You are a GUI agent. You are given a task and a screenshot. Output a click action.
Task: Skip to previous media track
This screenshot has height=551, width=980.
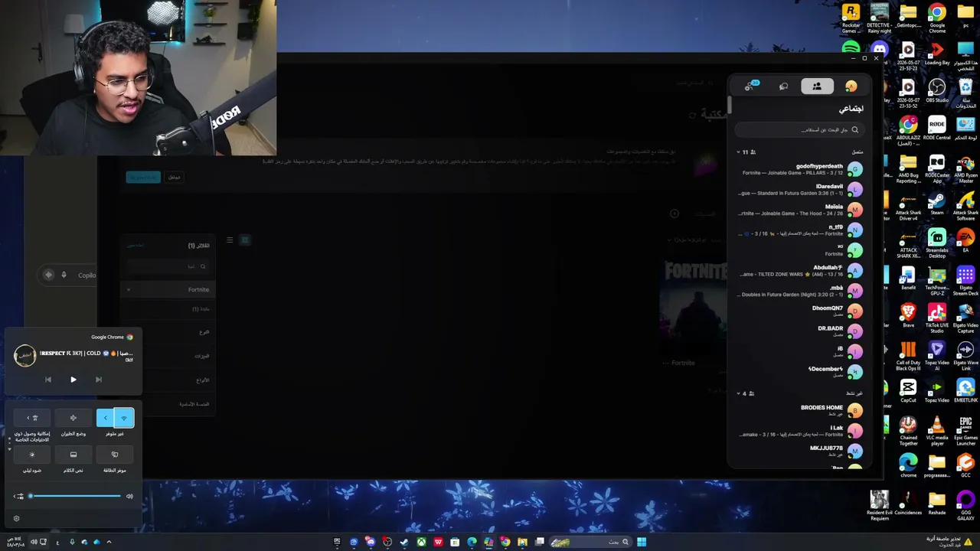(x=48, y=380)
